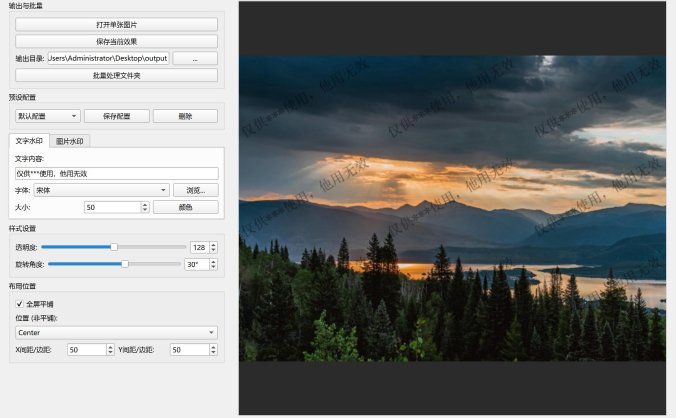Switch to the 图片水印 tab
This screenshot has width=676, height=418.
(69, 141)
